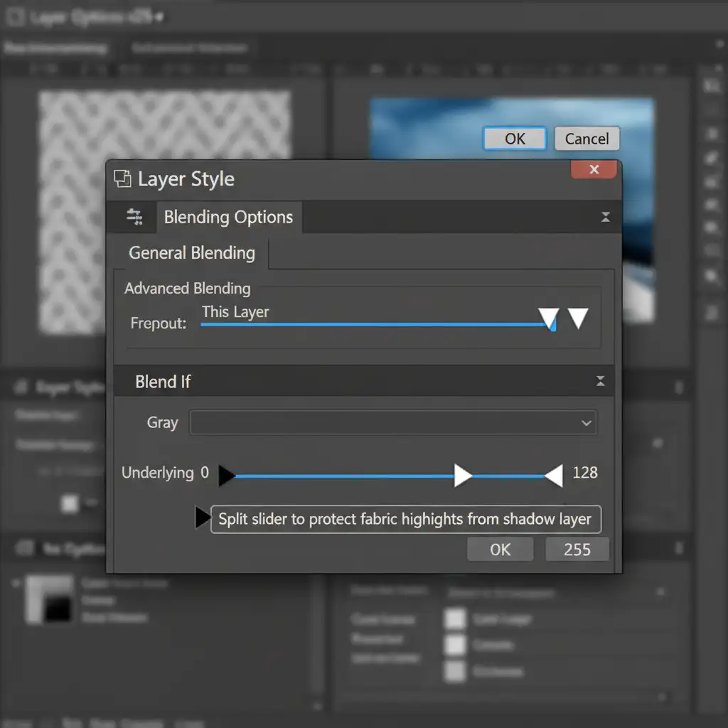Click the Layer Style dialog title icon
The image size is (728, 728).
[123, 179]
